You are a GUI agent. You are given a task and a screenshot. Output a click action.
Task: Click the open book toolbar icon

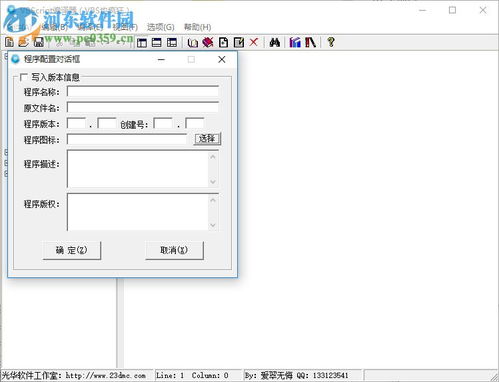[192, 43]
